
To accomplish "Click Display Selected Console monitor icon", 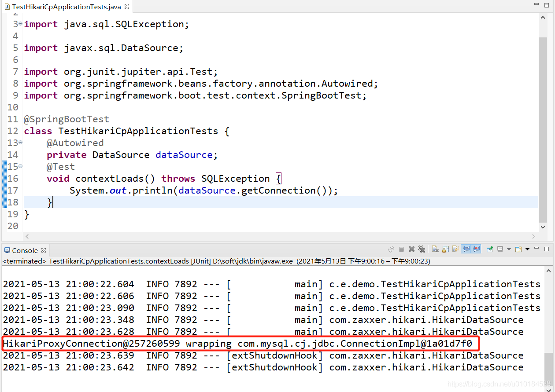I will pyautogui.click(x=500, y=249).
